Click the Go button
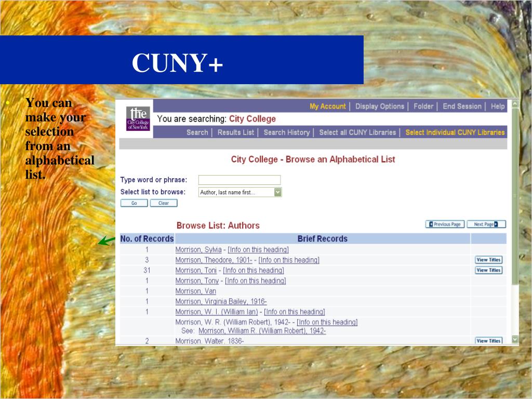The image size is (532, 399). 135,203
